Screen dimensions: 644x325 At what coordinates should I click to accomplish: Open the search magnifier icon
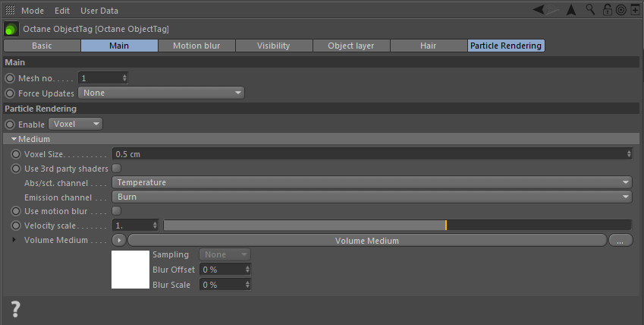[x=590, y=9]
